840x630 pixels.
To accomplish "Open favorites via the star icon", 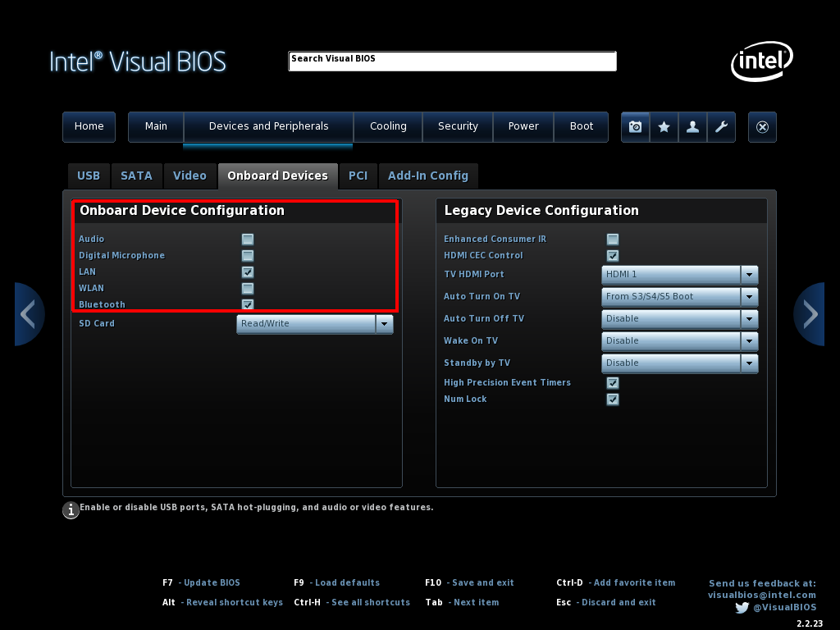I will [664, 127].
